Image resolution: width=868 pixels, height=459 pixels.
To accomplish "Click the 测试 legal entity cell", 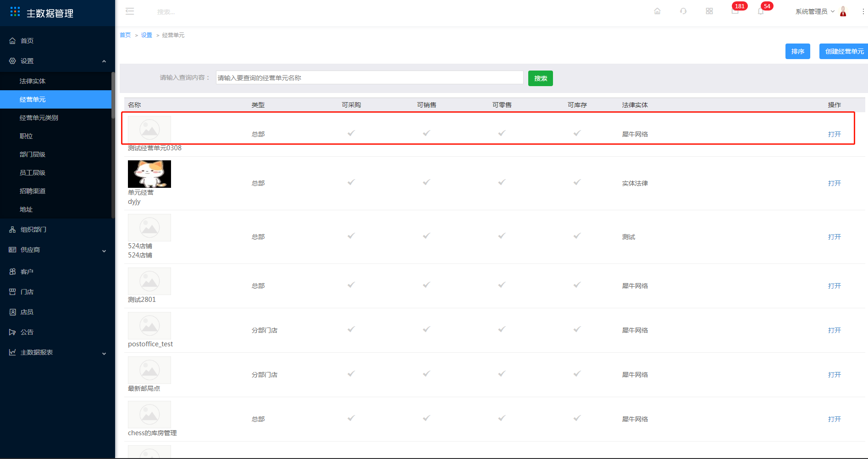I will [x=629, y=237].
